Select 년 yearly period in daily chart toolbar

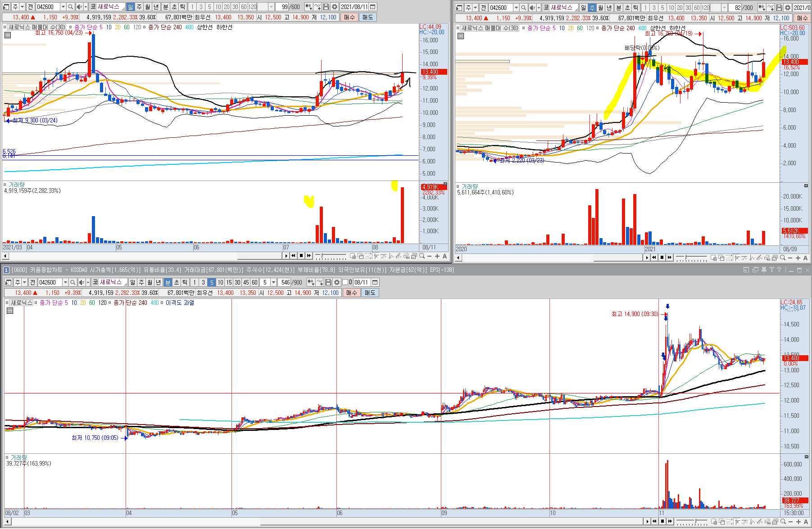(156, 7)
